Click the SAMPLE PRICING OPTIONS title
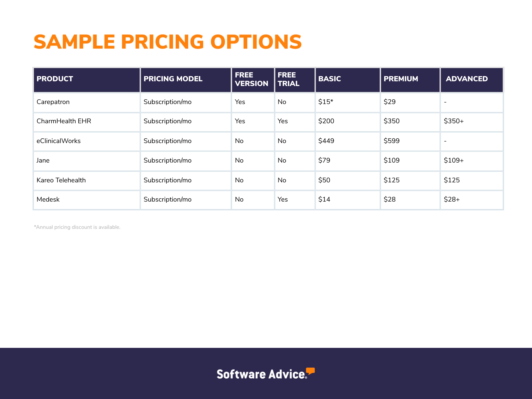Viewport: 532px width, 399px height. [x=168, y=42]
